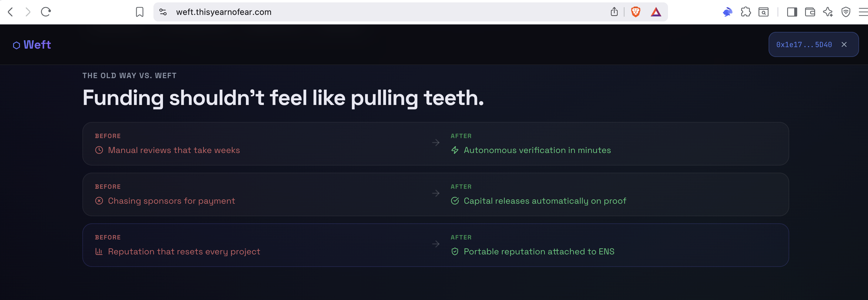This screenshot has width=868, height=300.
Task: Open Brave Rewards triangle icon
Action: click(656, 12)
